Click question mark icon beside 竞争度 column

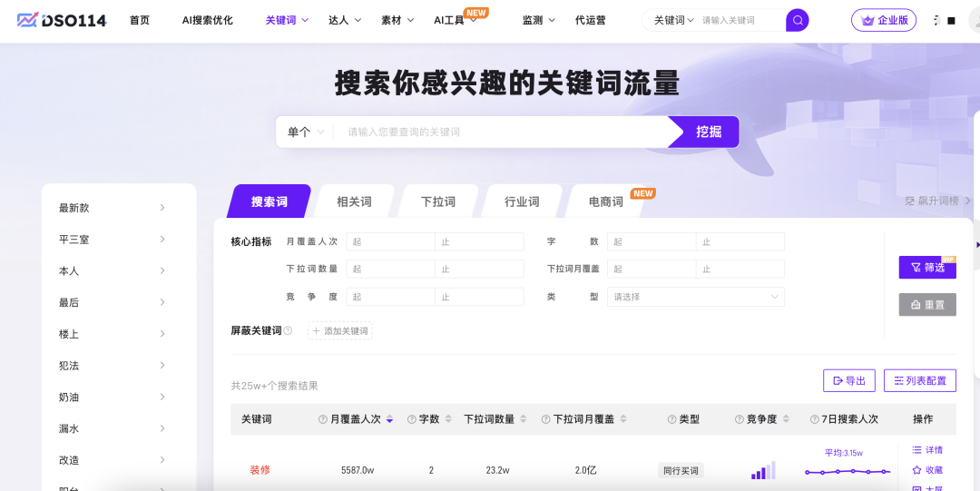coord(740,419)
